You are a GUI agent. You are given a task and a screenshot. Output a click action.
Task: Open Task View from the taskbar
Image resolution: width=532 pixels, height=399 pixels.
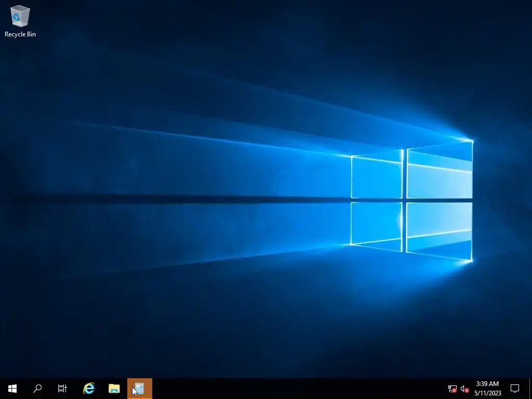pos(62,389)
